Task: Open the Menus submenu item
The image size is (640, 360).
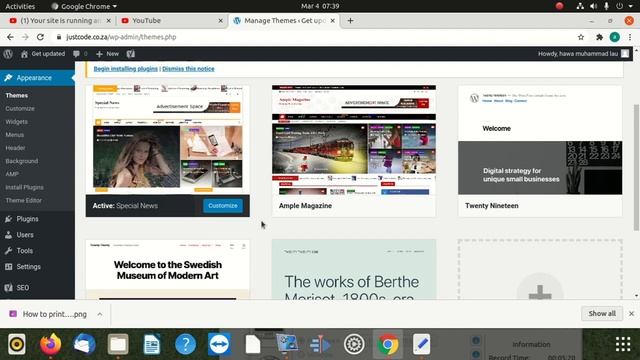Action: click(x=15, y=135)
